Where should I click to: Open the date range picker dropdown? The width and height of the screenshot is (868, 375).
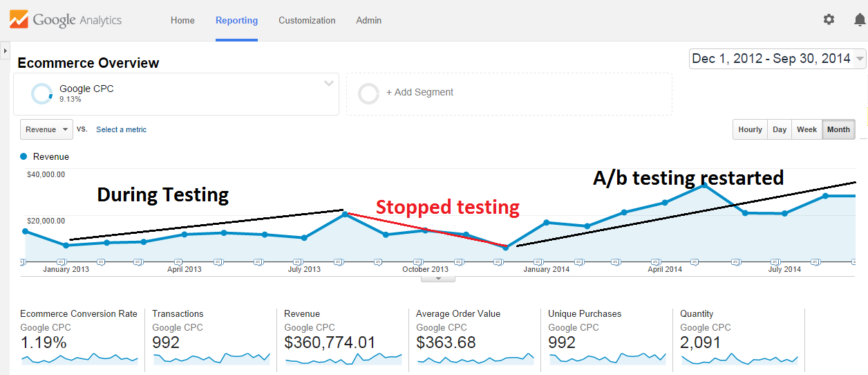777,59
